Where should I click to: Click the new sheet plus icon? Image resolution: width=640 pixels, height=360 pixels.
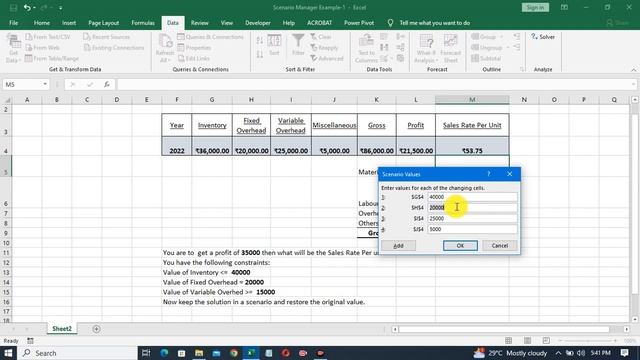tap(96, 329)
